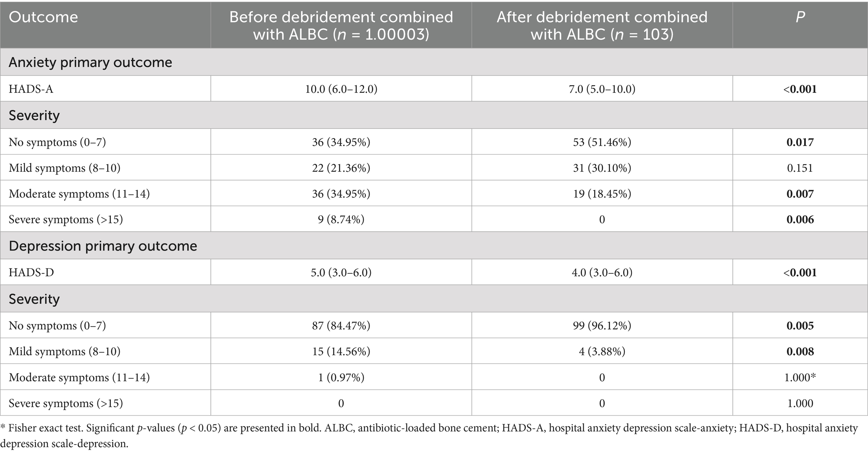Select the 1.000* P value cell

click(800, 377)
